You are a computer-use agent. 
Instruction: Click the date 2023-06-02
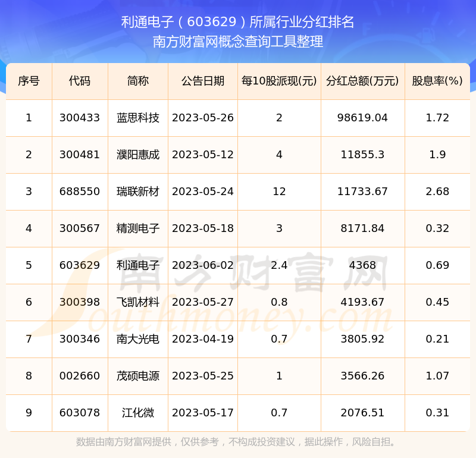pyautogui.click(x=203, y=265)
